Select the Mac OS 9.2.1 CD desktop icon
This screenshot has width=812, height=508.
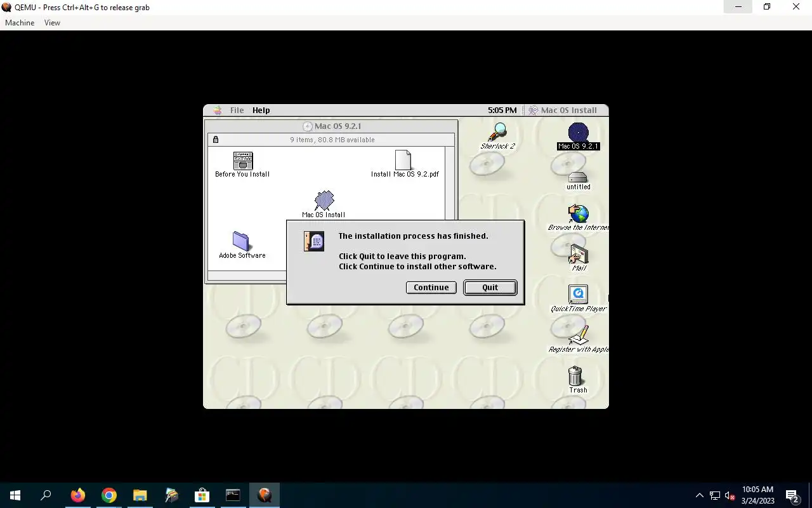[578, 133]
